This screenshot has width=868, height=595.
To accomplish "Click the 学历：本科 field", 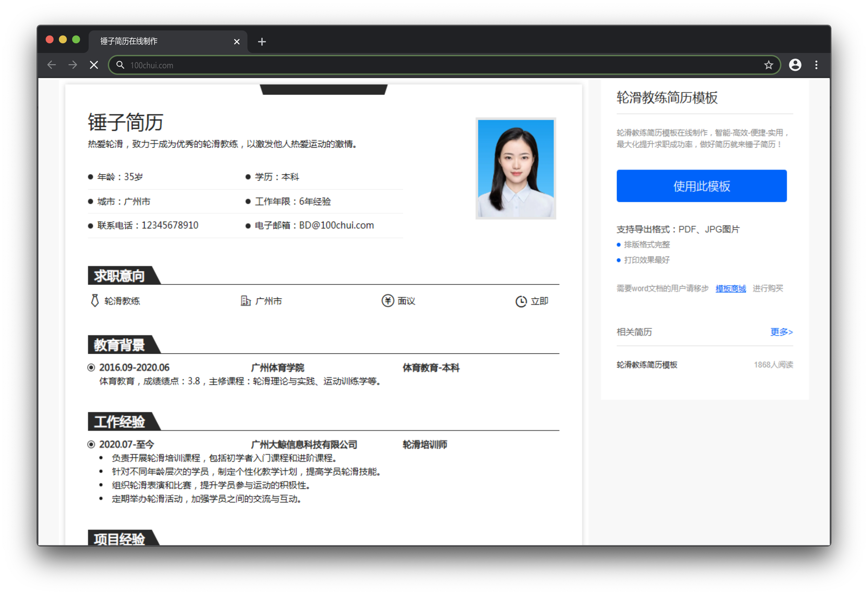I will [x=272, y=177].
